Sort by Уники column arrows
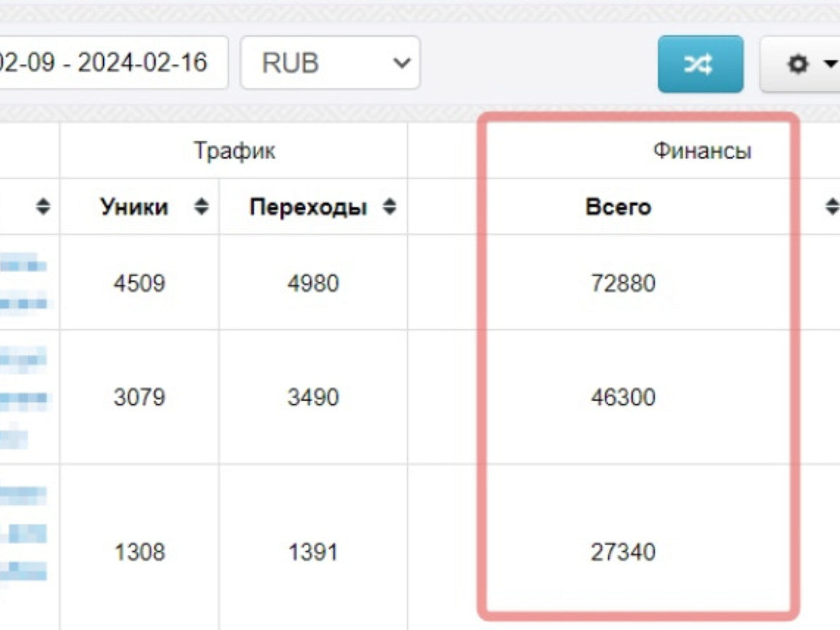Image resolution: width=840 pixels, height=630 pixels. [201, 206]
